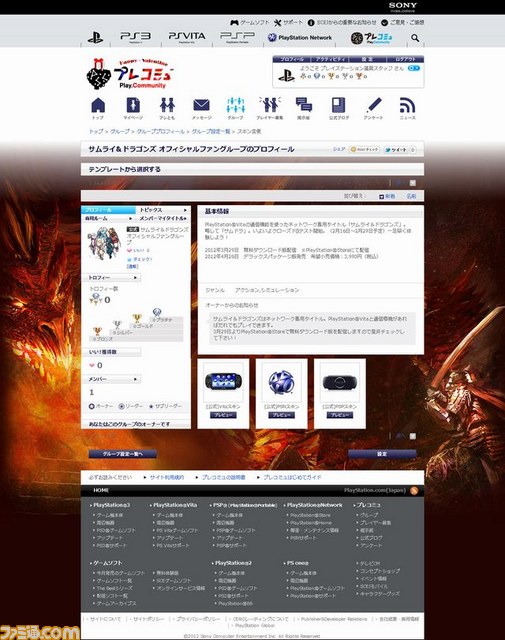Image resolution: width=505 pixels, height=640 pixels.
Task: Open the site terms of use link
Action: coord(167,477)
